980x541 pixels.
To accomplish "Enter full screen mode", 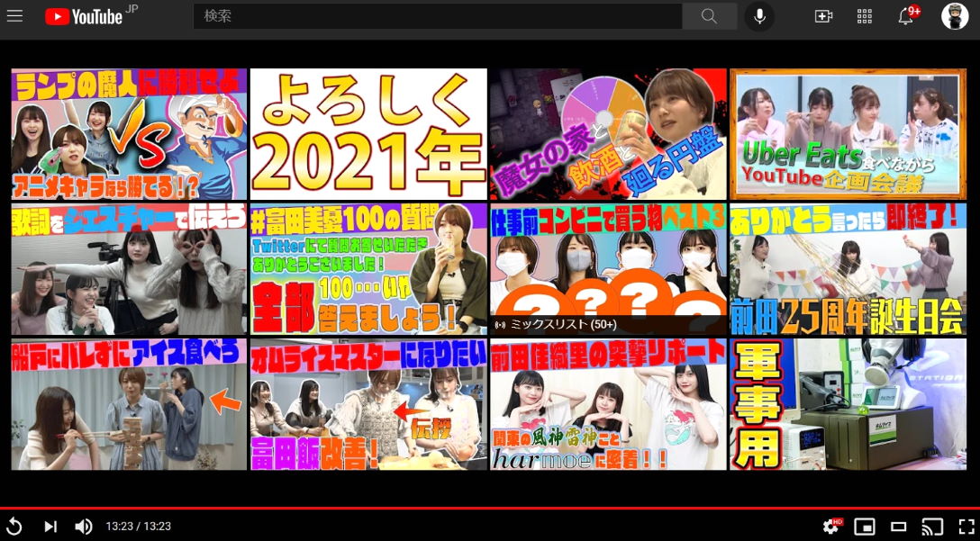I will tap(966, 527).
